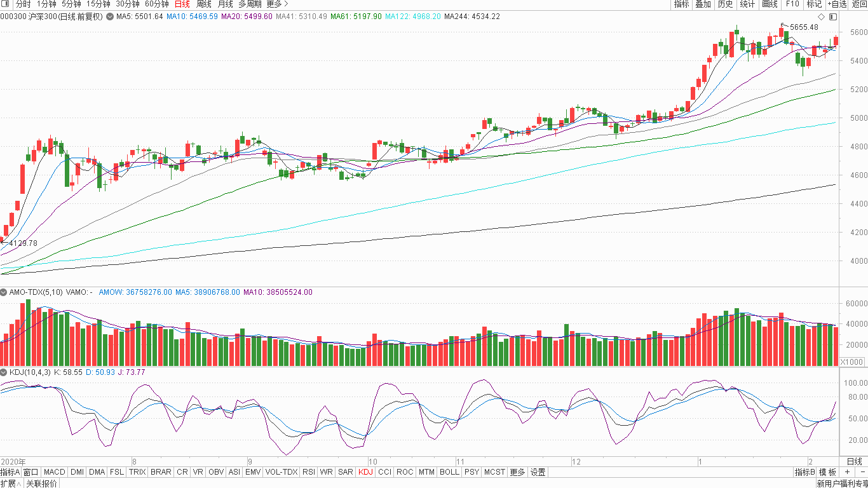Switch to 周线 weekly period
Image resolution: width=868 pixels, height=488 pixels.
coord(204,4)
